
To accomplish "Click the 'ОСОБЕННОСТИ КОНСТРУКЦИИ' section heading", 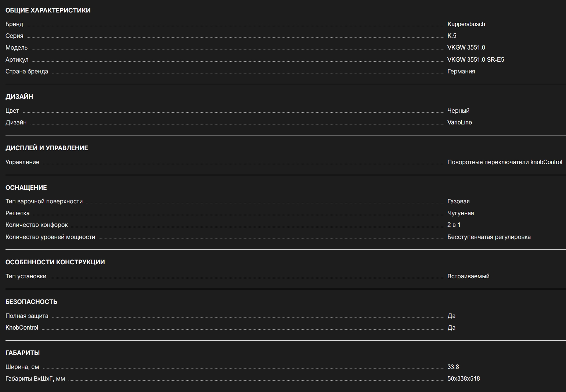I will [55, 262].
